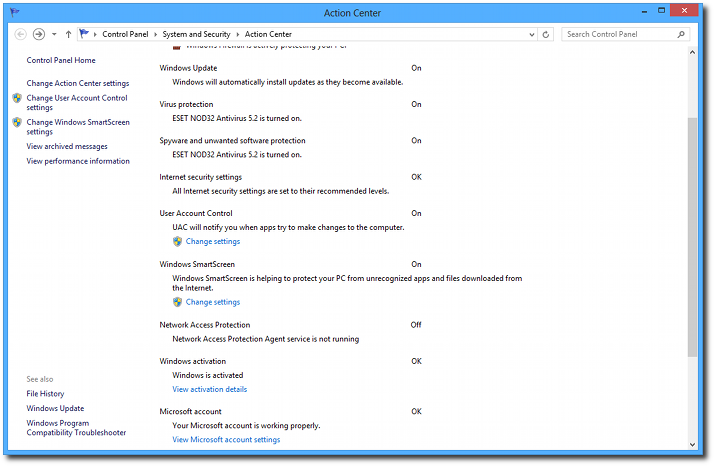Open View performance information
Image resolution: width=714 pixels, height=466 pixels.
tap(78, 161)
